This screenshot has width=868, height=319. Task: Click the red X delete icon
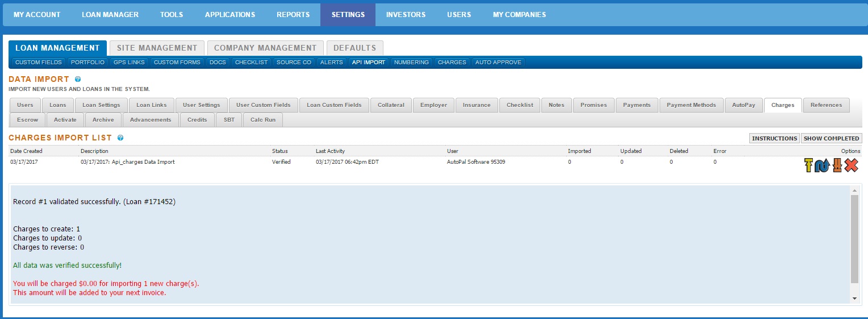click(x=851, y=165)
